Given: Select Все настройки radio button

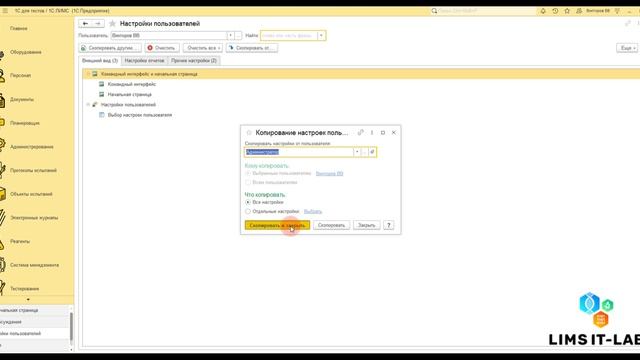Looking at the screenshot, I should coord(248,202).
